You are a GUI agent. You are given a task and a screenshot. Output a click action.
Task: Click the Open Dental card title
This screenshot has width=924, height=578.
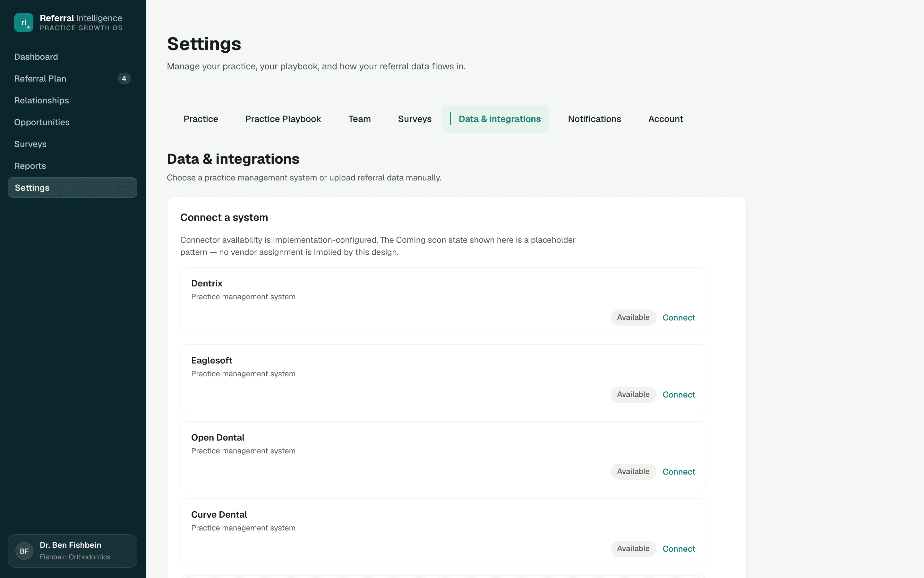point(218,437)
